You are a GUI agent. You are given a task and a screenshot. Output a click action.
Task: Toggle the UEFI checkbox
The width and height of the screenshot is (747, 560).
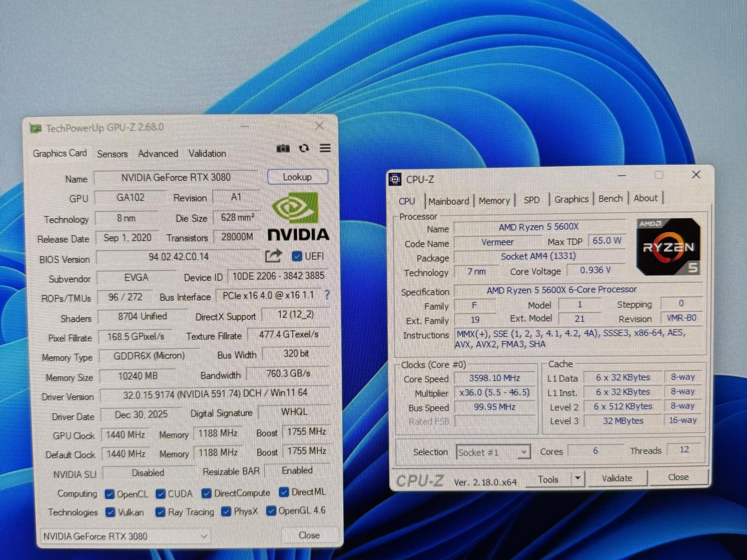click(x=297, y=256)
